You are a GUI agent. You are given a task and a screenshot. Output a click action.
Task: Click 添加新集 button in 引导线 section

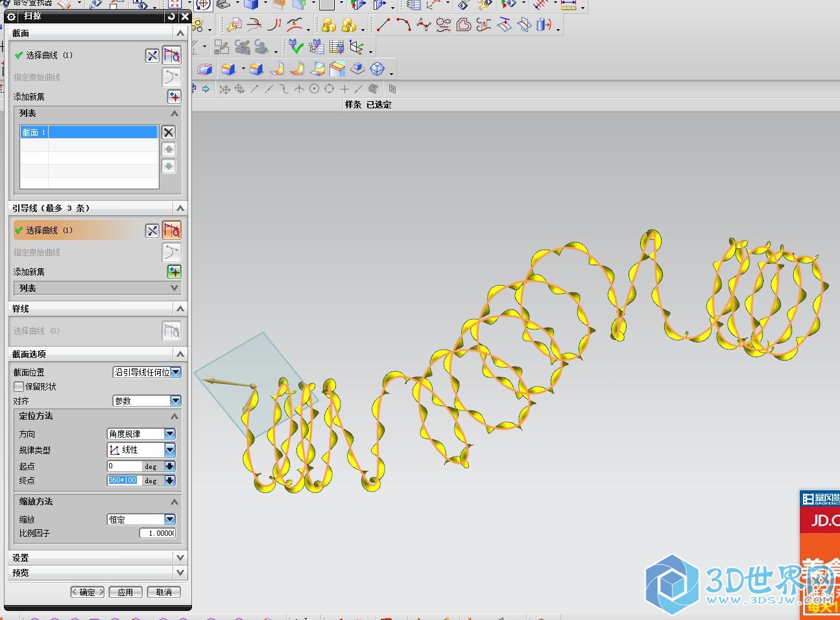(x=174, y=272)
